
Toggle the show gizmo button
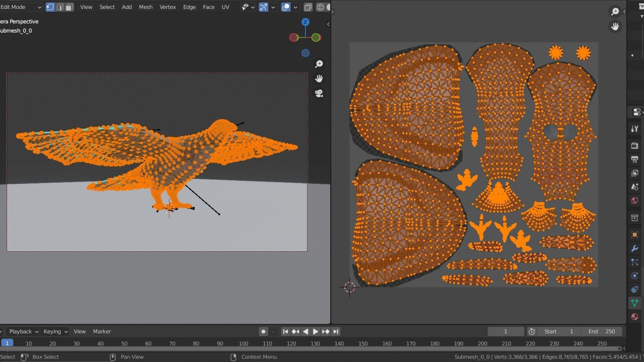pyautogui.click(x=263, y=7)
